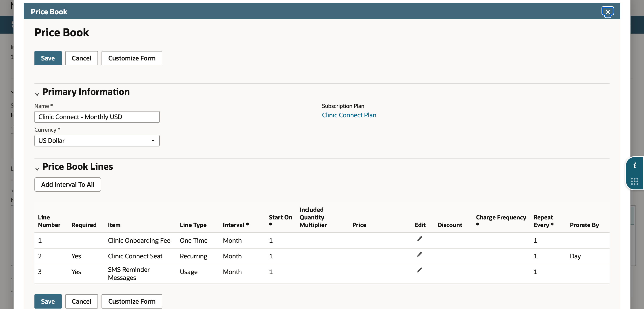Open the grid apps side panel icon

[635, 181]
